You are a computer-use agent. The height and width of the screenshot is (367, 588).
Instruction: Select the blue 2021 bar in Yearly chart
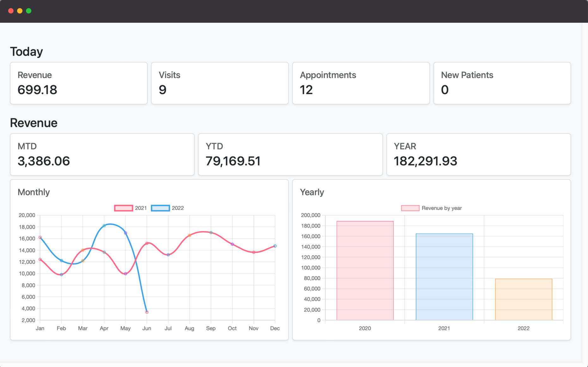coord(444,277)
